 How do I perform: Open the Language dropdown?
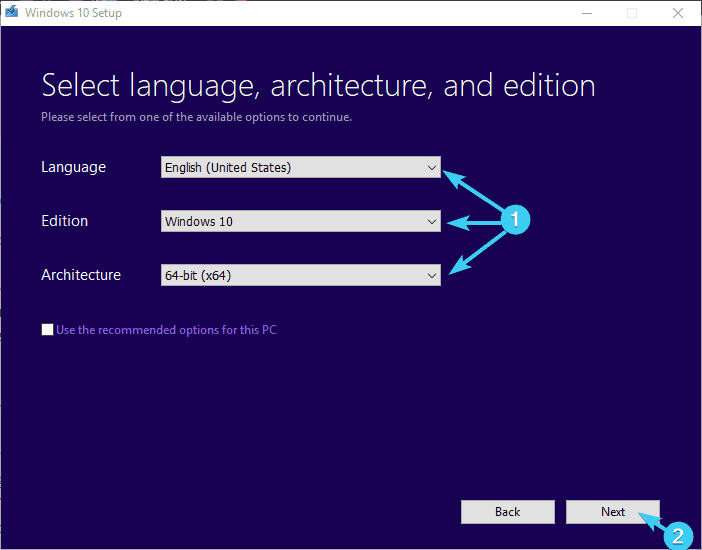[300, 167]
